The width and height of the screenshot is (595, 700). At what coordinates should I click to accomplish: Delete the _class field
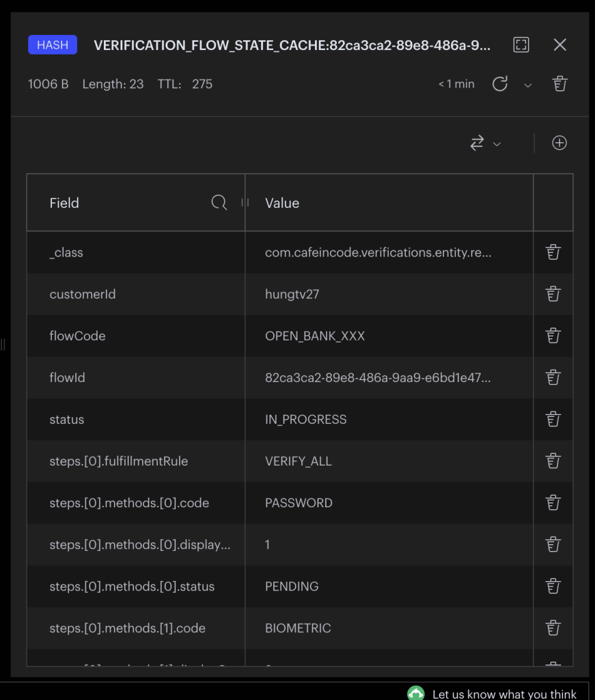click(553, 252)
